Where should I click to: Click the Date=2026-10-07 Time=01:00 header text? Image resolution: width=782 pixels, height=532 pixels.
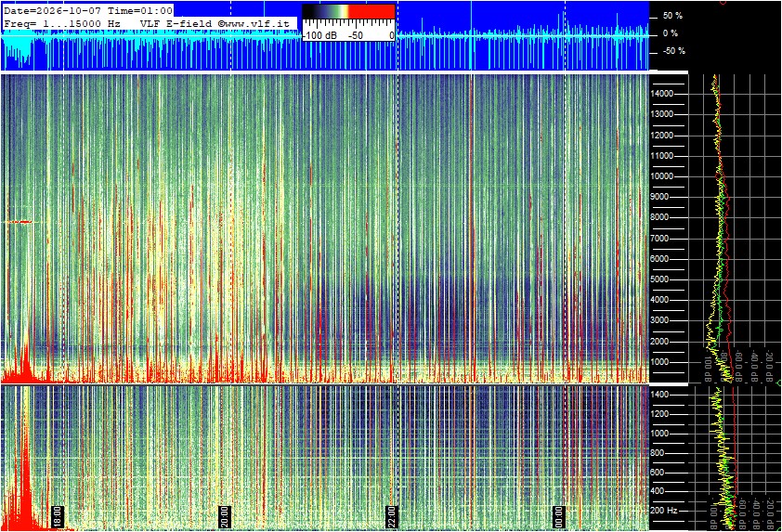click(88, 10)
